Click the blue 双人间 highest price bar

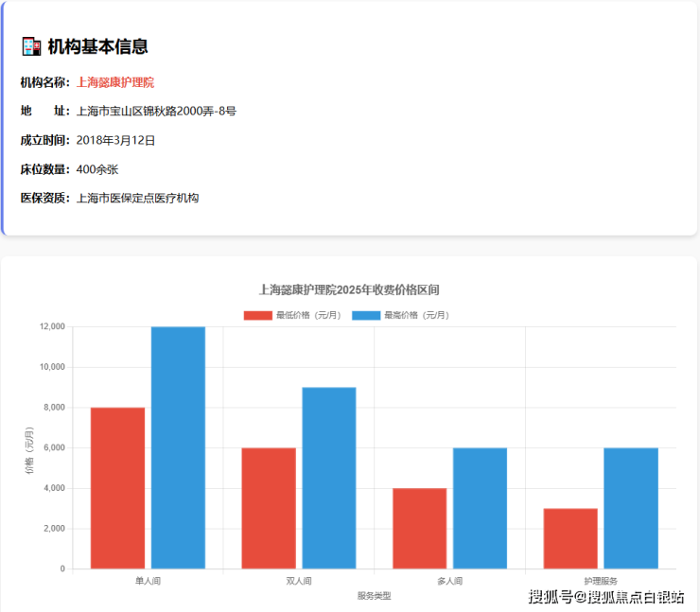[328, 478]
